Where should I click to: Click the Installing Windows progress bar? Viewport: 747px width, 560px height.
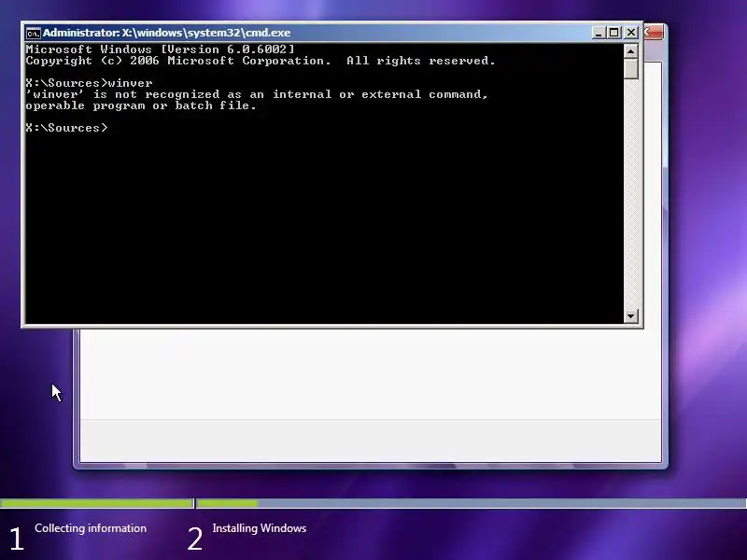(x=472, y=503)
